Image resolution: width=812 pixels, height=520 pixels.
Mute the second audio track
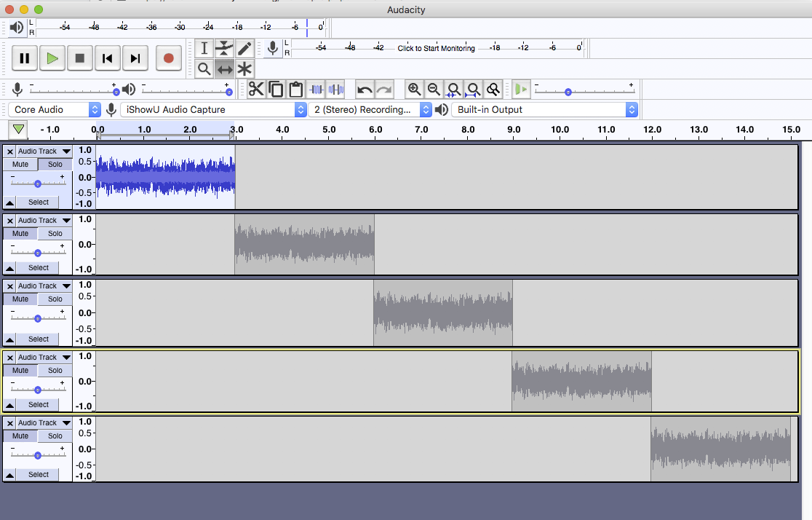pyautogui.click(x=20, y=234)
